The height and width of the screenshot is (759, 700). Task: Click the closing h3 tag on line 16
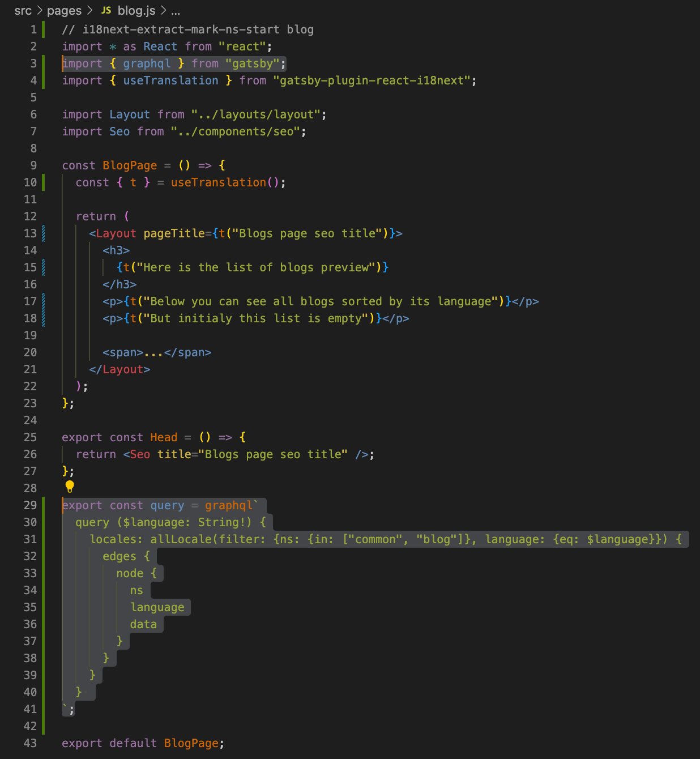119,284
